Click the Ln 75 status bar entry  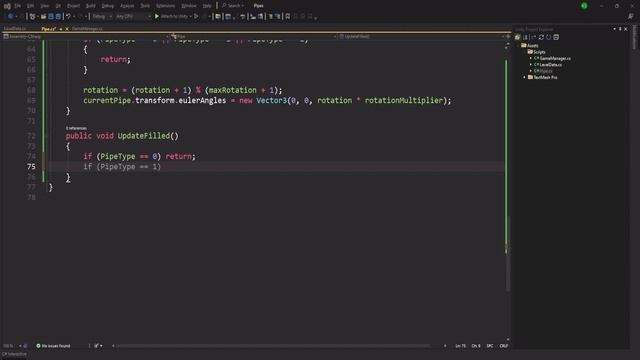[460, 346]
